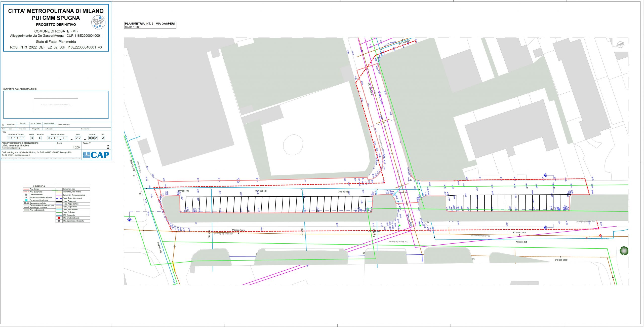Click the info@gruppocap.it email address
The width and height of the screenshot is (644, 327).
(22, 155)
